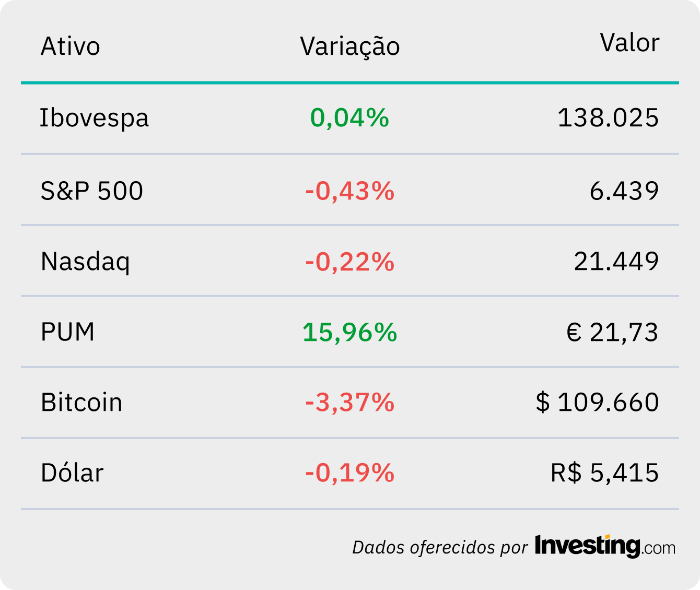Select the Ativo column header
Viewport: 700px width, 590px height.
coord(71,46)
